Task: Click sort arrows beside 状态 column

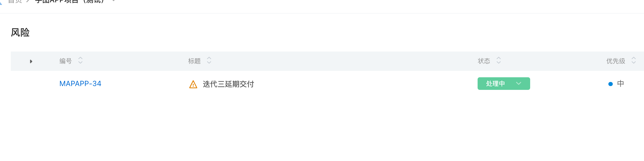Action: tap(499, 60)
